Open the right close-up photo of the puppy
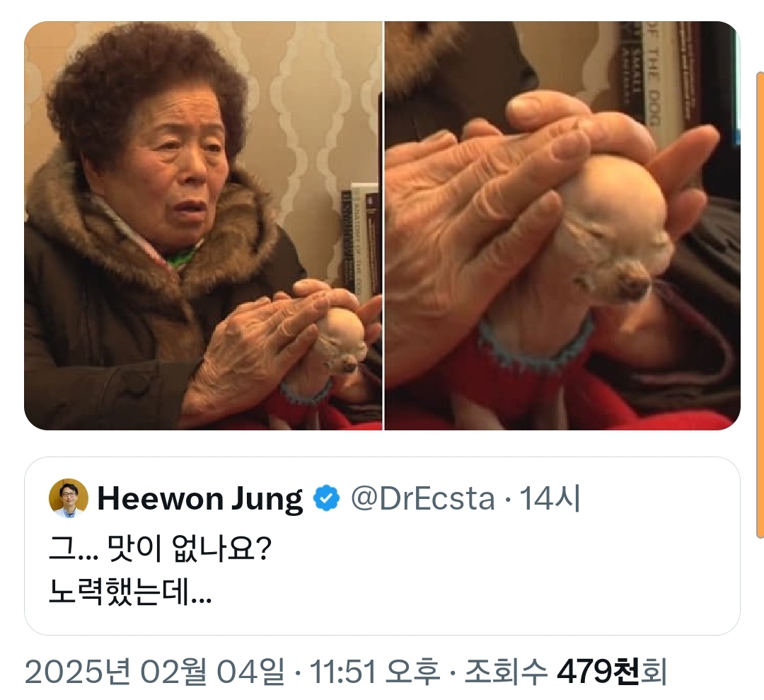The image size is (764, 700). point(562,226)
